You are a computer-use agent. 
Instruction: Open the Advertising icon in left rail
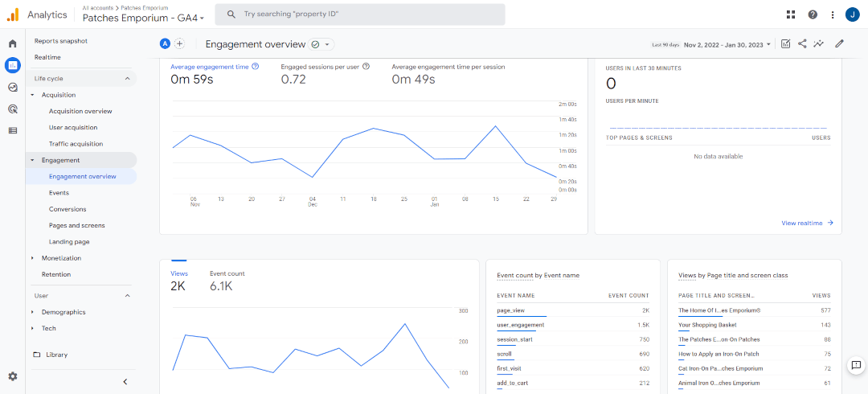click(12, 109)
